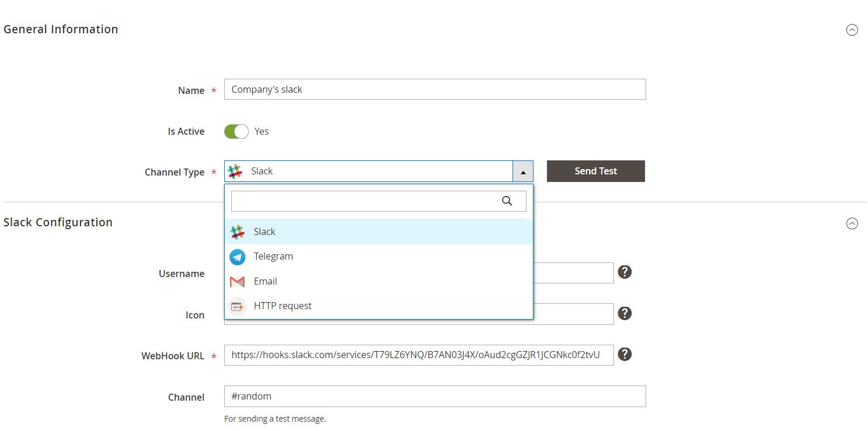Screen dimensions: 868x431
Task: Open help tooltip for WebHook URL
Action: click(x=625, y=355)
